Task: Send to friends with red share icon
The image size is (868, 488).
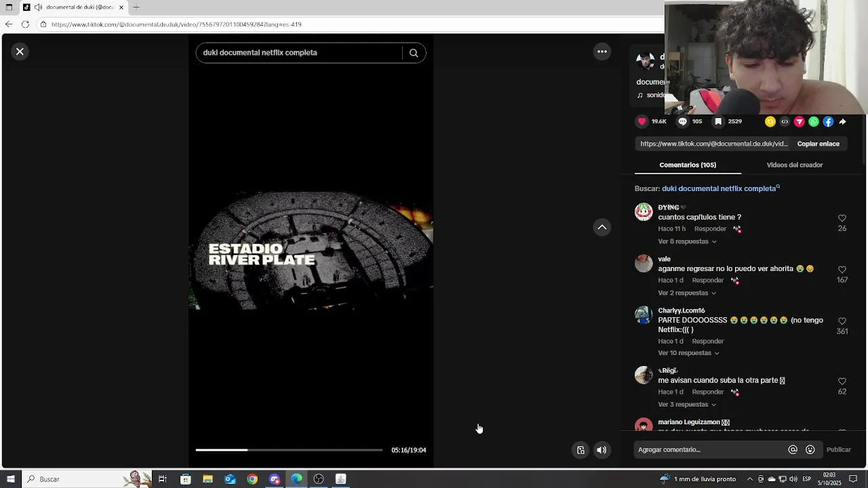Action: [799, 122]
